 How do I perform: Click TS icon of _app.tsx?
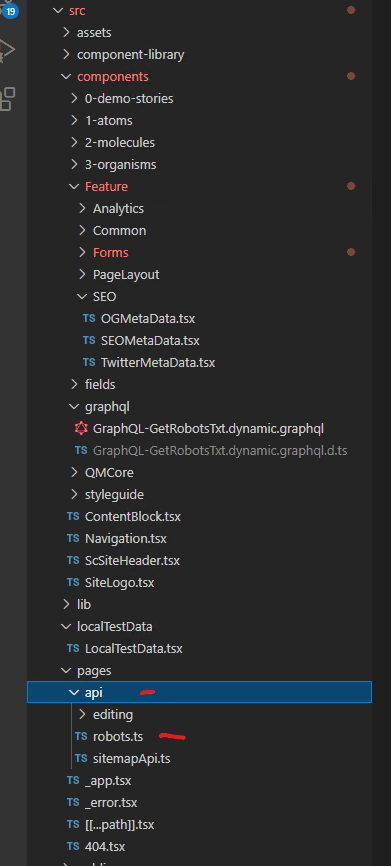[73, 781]
